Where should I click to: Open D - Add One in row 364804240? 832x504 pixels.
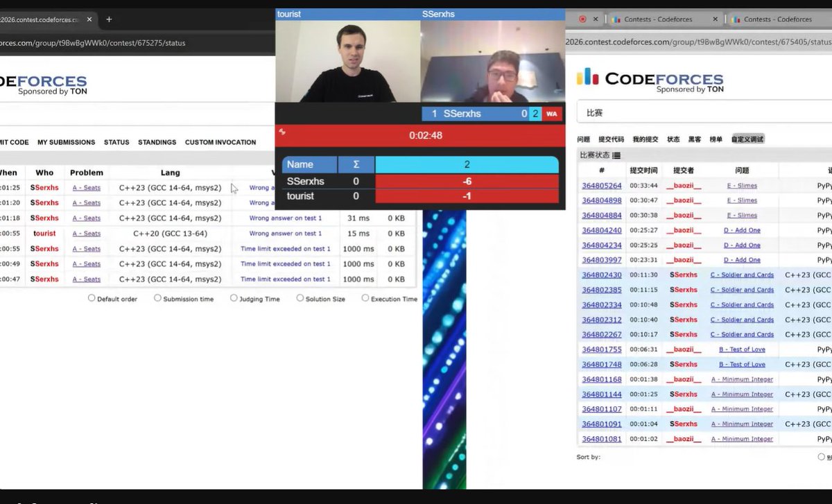(x=742, y=230)
